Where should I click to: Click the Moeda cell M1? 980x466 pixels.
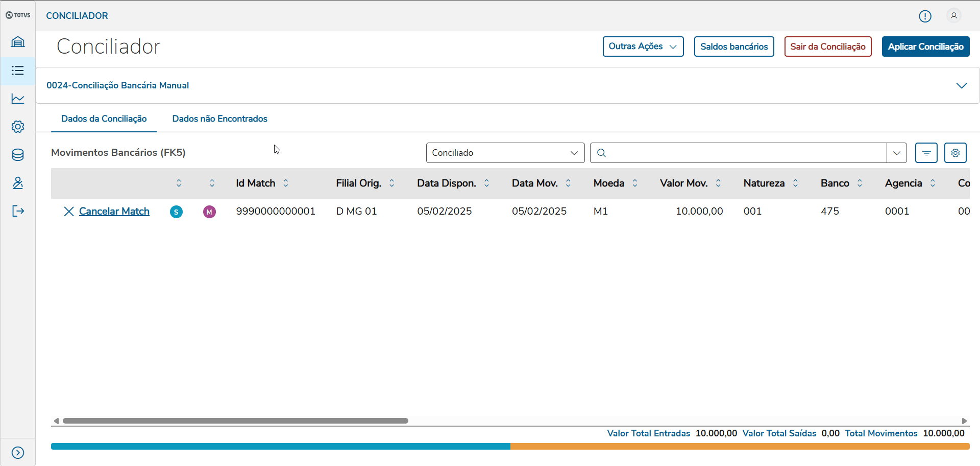601,211
